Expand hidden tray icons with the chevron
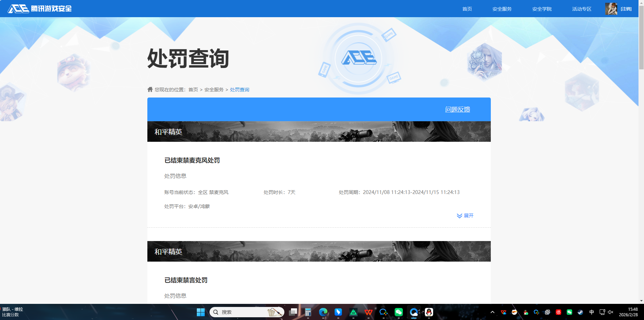The image size is (644, 320). [493, 312]
